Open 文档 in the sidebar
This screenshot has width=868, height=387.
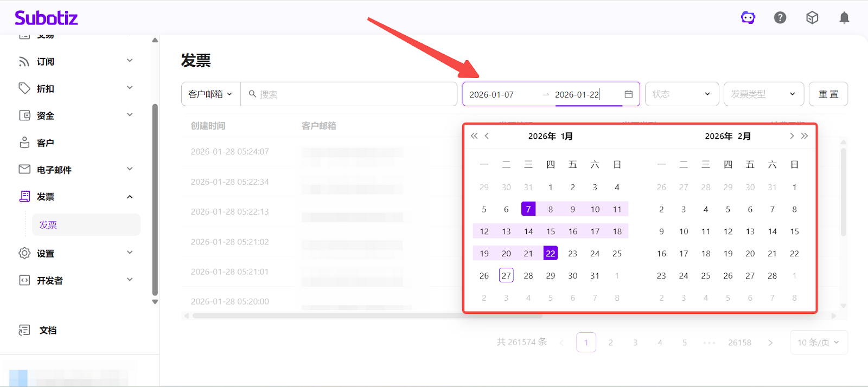coord(48,330)
